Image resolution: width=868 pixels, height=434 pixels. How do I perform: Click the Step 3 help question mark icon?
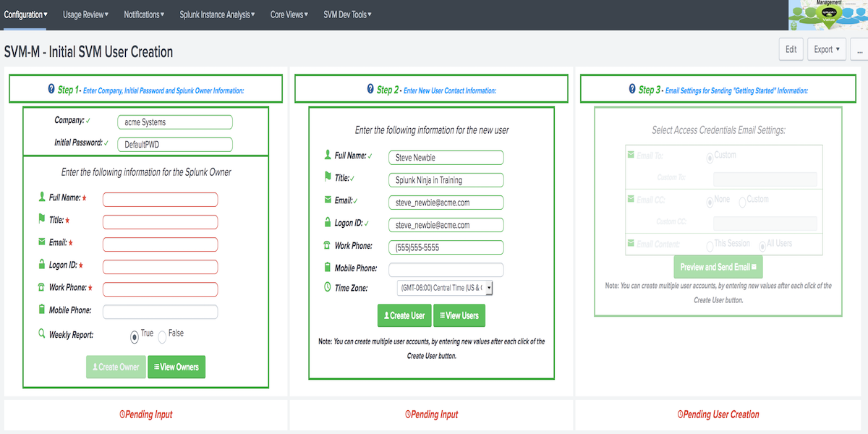pos(632,89)
